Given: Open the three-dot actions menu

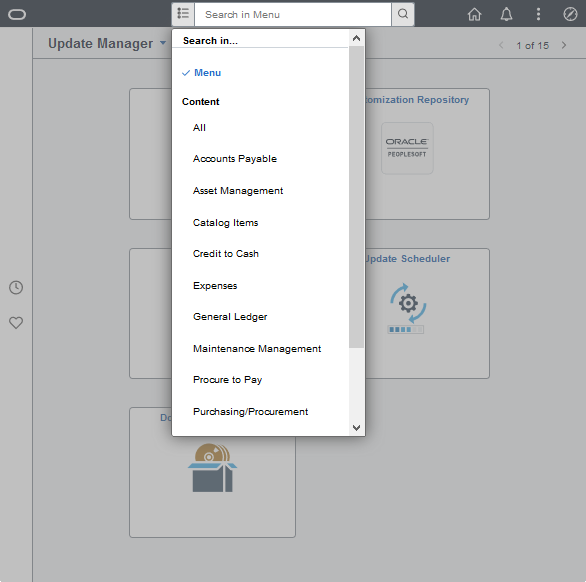Looking at the screenshot, I should point(538,14).
